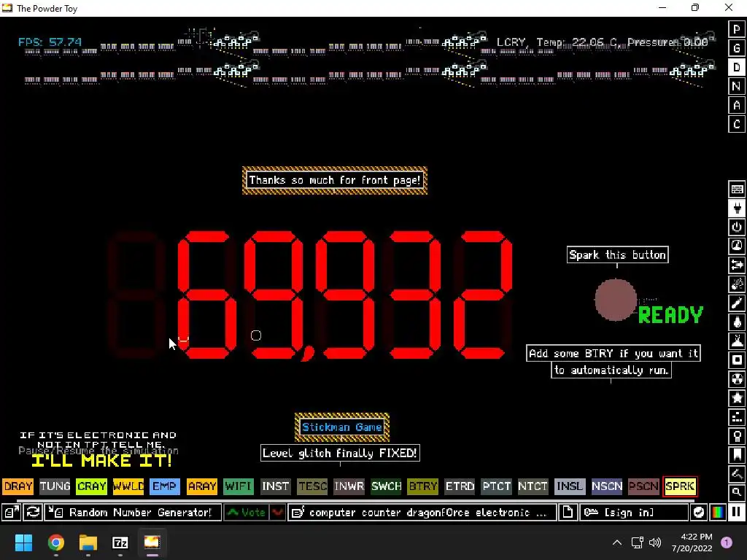
Task: Open the Powders pile category icon
Action: click(737, 341)
